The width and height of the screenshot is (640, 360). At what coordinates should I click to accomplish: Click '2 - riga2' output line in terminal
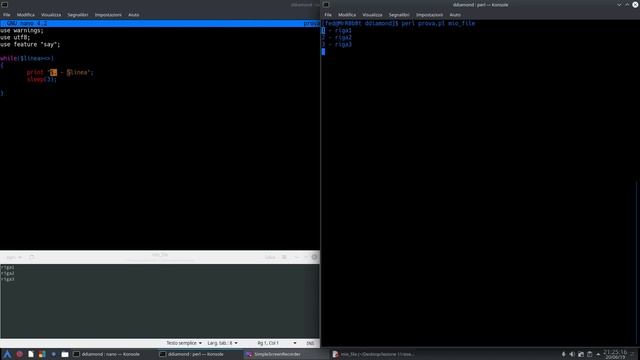click(x=336, y=38)
